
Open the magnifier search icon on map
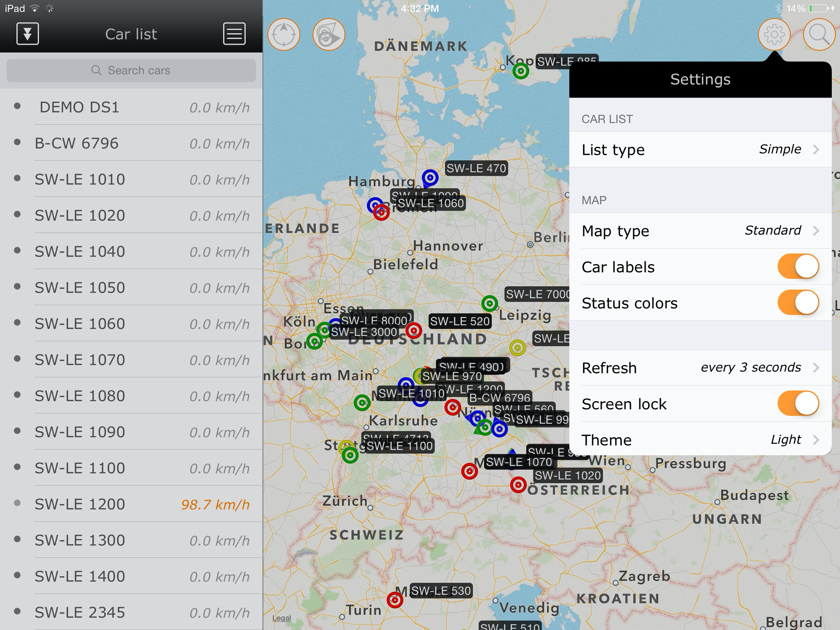click(x=819, y=34)
